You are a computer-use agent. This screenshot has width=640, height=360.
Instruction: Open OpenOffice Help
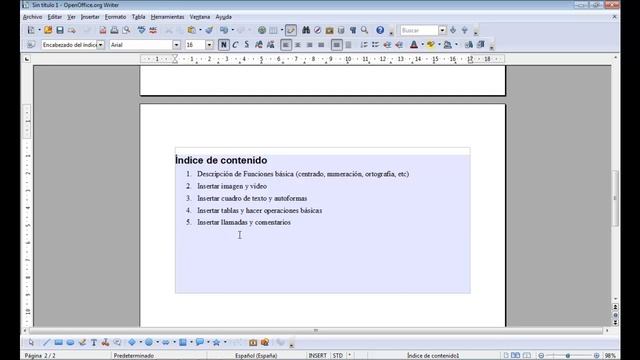(380, 30)
